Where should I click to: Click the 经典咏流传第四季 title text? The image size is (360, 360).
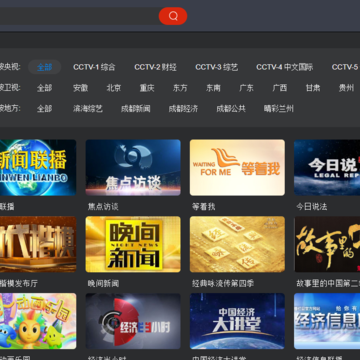tap(223, 284)
